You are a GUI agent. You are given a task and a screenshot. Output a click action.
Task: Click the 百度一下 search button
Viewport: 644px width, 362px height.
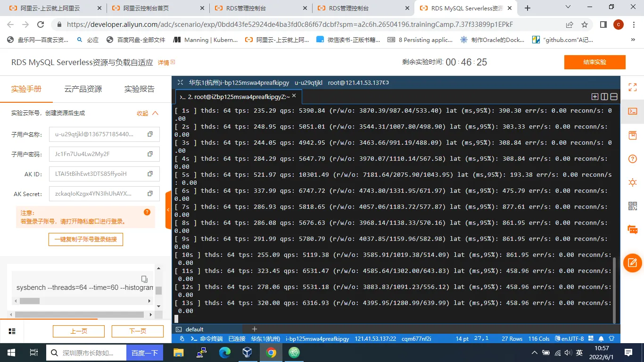(145, 353)
